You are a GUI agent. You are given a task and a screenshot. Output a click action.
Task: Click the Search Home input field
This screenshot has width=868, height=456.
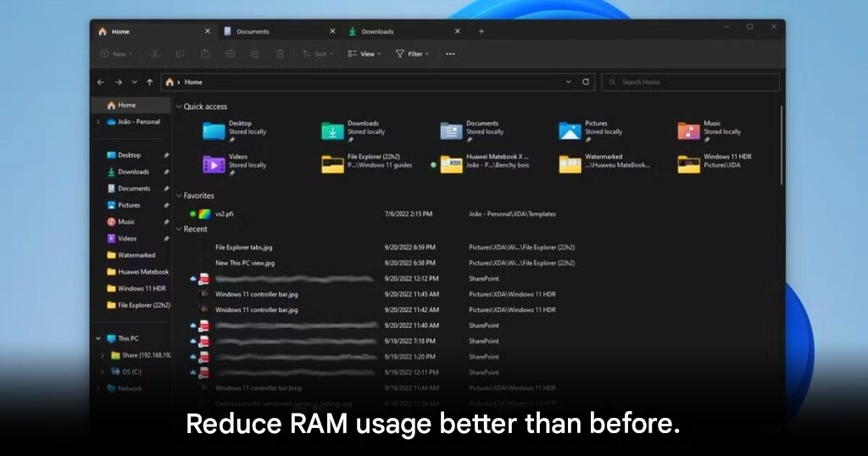691,82
